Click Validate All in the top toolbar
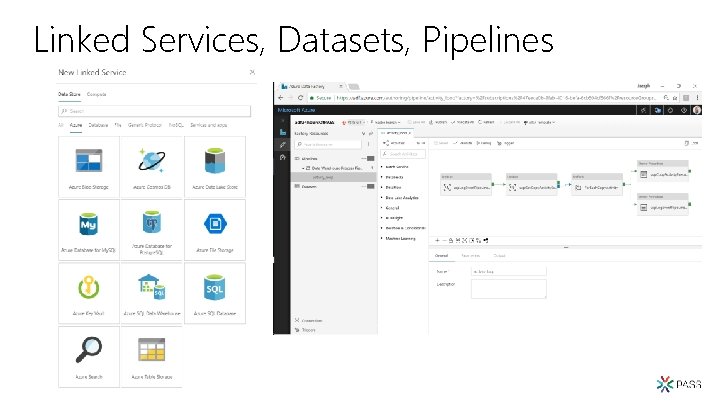The height and width of the screenshot is (405, 720). tap(462, 122)
